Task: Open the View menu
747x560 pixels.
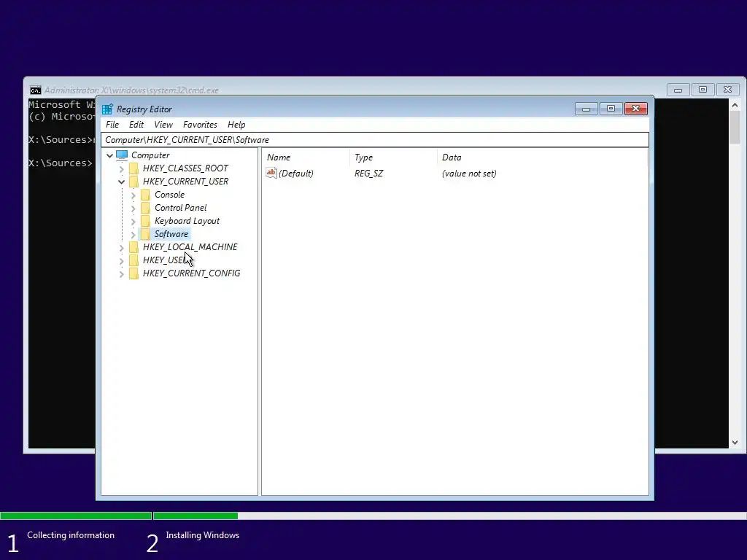Action: (163, 124)
